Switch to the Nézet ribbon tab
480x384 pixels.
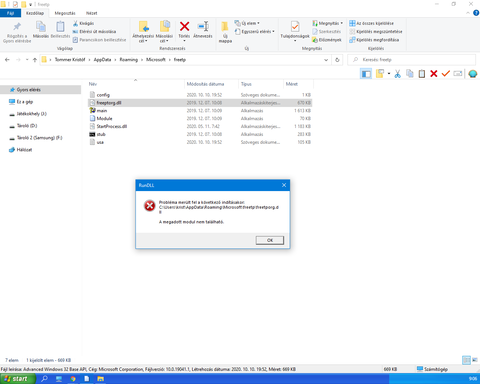click(x=91, y=13)
